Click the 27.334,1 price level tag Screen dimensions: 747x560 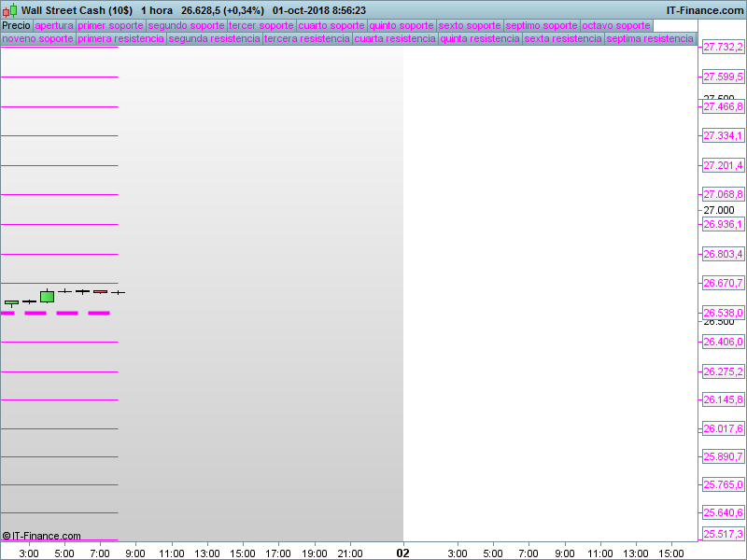pyautogui.click(x=723, y=135)
